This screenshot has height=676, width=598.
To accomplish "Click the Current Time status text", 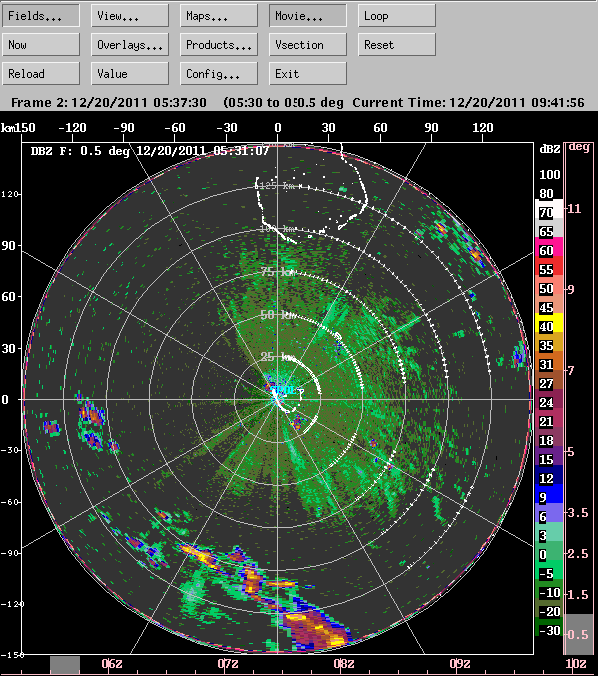I will click(x=468, y=103).
